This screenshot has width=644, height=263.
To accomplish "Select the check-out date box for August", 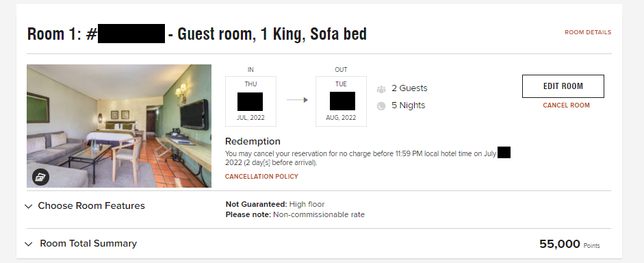I will pos(341,101).
